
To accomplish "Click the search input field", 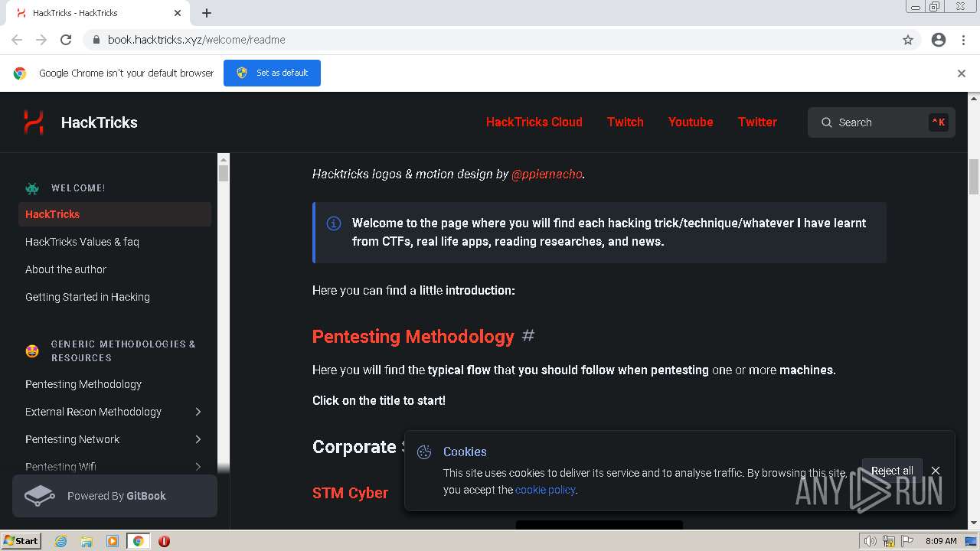I will click(x=881, y=122).
